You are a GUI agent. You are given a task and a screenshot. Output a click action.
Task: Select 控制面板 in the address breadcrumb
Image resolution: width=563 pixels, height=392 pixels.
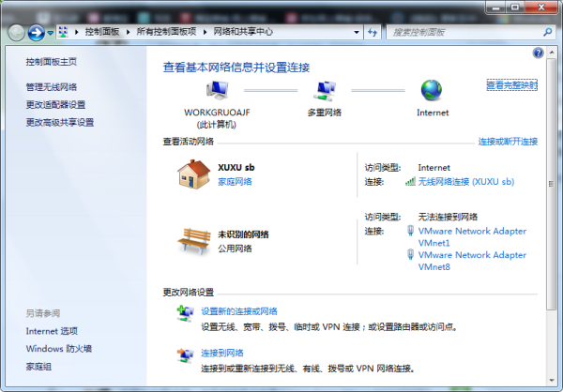click(102, 32)
